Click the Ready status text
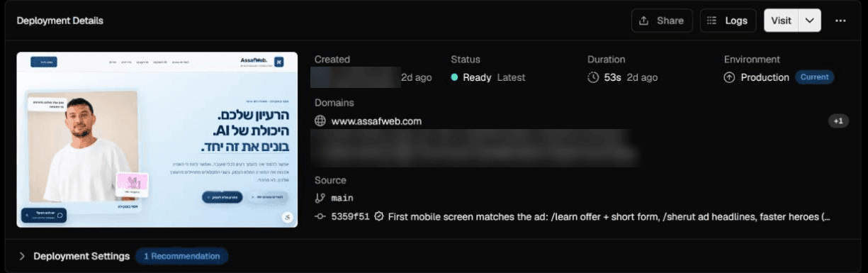This screenshot has height=273, width=868. (477, 77)
